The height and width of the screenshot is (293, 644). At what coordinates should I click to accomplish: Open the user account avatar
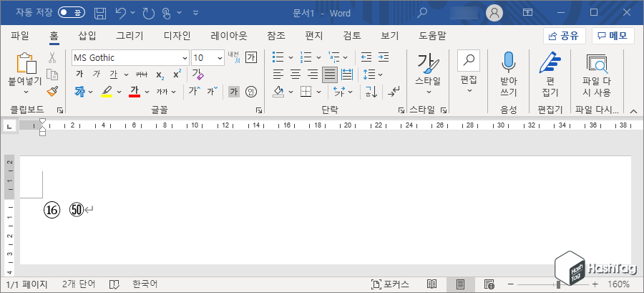[x=494, y=13]
